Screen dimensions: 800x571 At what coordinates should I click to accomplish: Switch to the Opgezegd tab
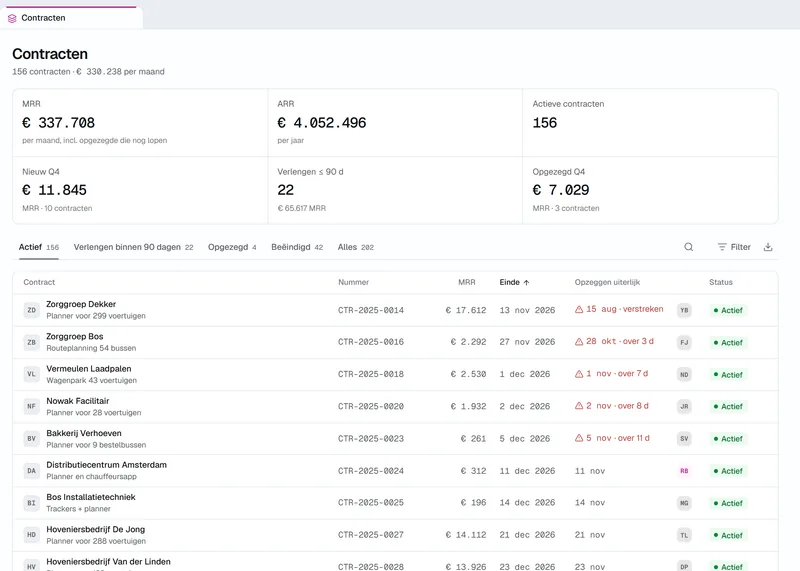tap(232, 247)
